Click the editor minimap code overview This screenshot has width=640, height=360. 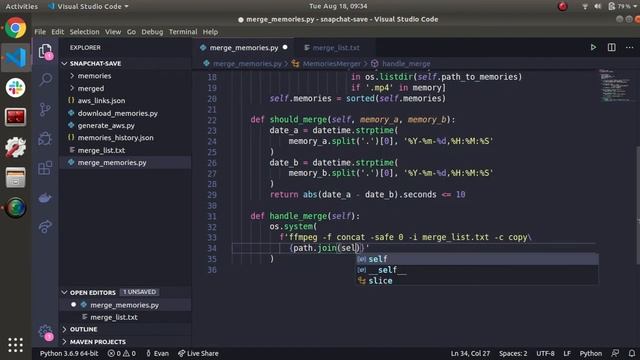tap(616, 86)
